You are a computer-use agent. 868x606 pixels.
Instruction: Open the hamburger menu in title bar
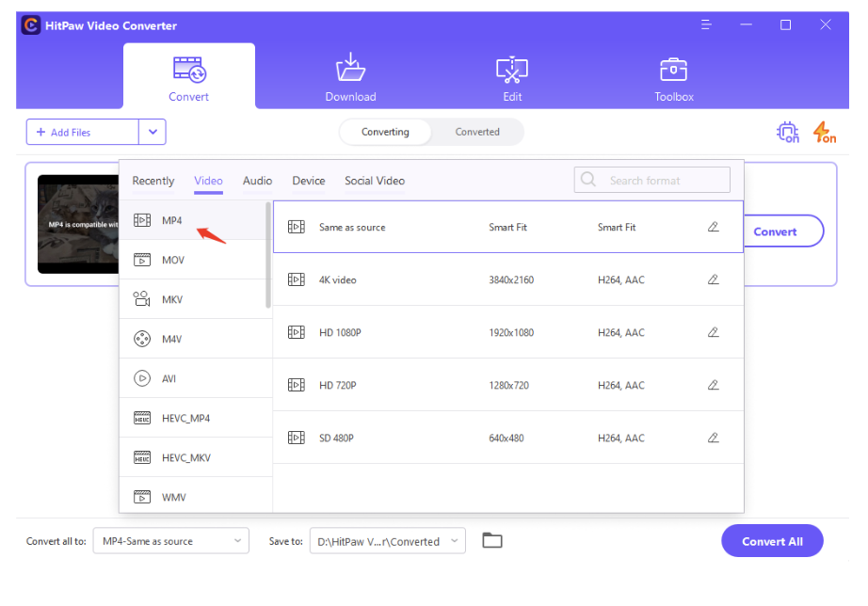[706, 24]
